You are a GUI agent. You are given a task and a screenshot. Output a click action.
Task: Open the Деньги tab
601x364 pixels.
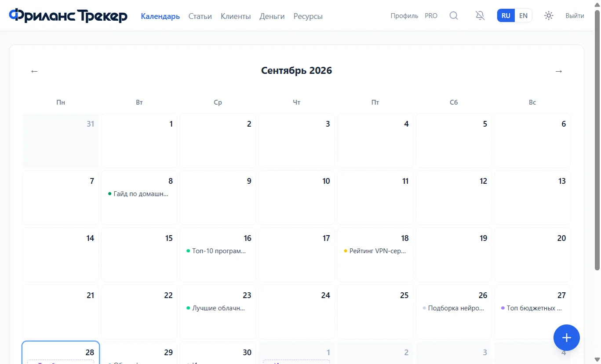click(x=272, y=16)
